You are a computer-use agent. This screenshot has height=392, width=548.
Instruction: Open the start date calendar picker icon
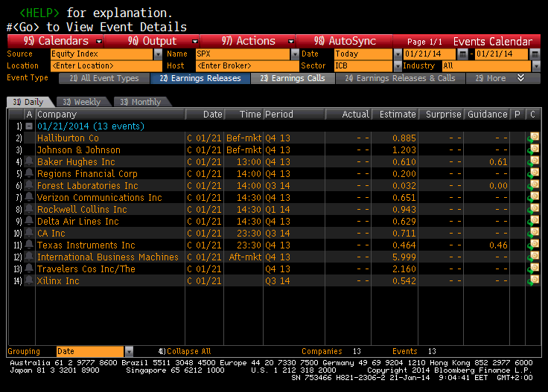click(462, 54)
